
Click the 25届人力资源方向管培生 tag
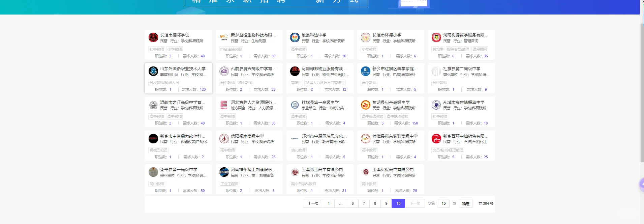325,83
